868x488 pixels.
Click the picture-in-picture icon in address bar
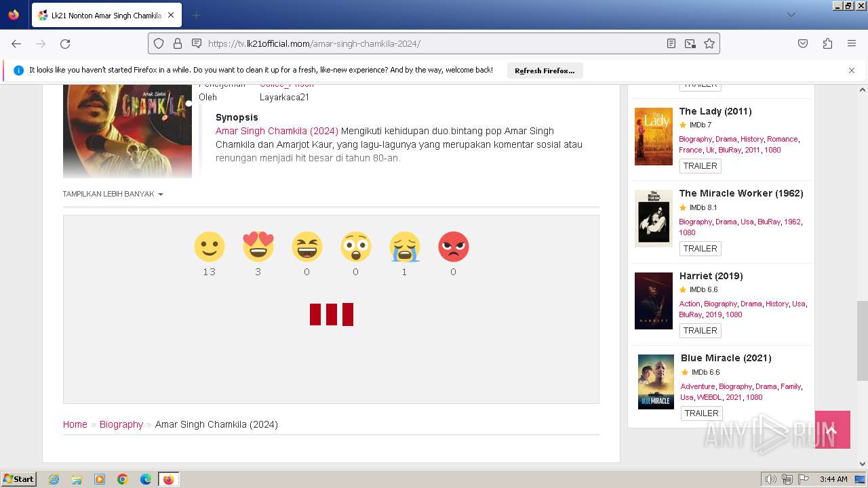coord(690,43)
